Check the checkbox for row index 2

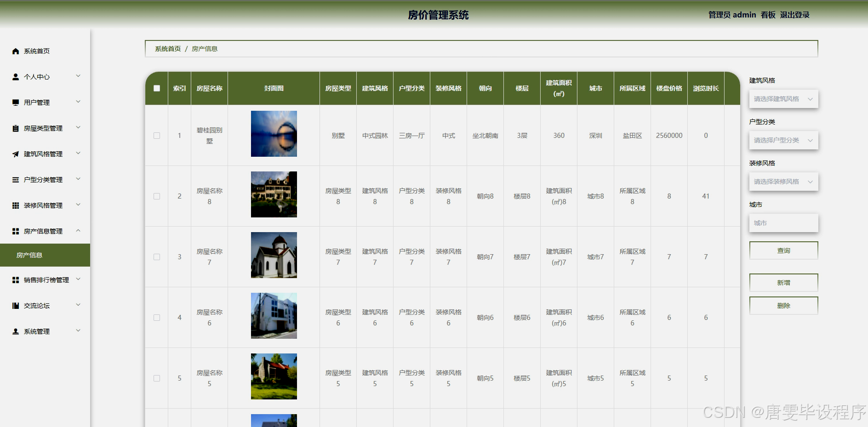pyautogui.click(x=157, y=196)
